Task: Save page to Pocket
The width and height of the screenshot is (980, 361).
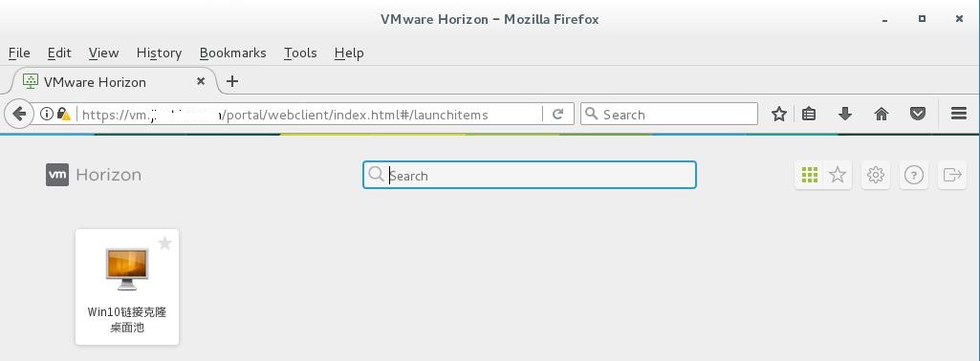Action: [918, 114]
